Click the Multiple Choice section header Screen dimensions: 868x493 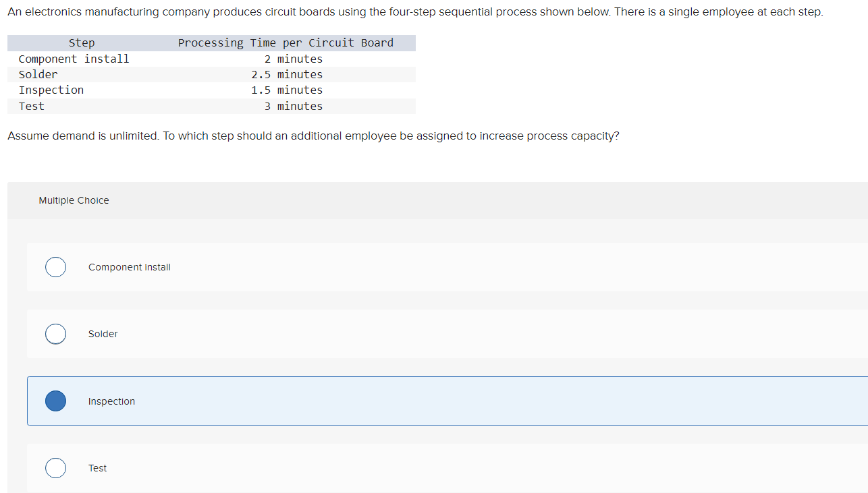click(74, 200)
